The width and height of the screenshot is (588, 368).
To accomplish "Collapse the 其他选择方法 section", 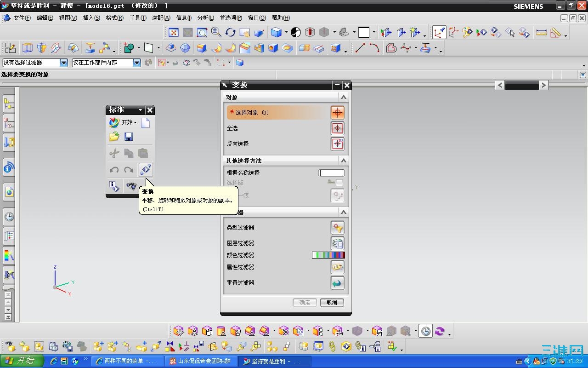I will click(343, 161).
